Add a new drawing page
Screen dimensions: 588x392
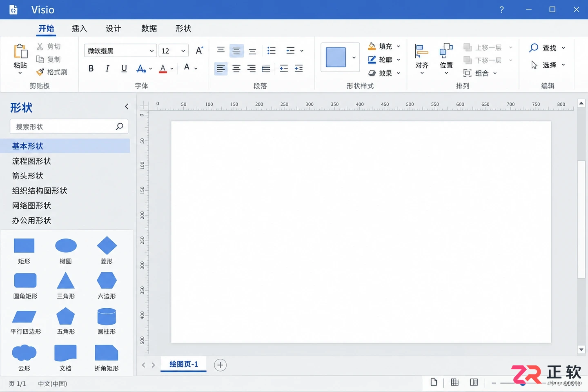click(220, 365)
